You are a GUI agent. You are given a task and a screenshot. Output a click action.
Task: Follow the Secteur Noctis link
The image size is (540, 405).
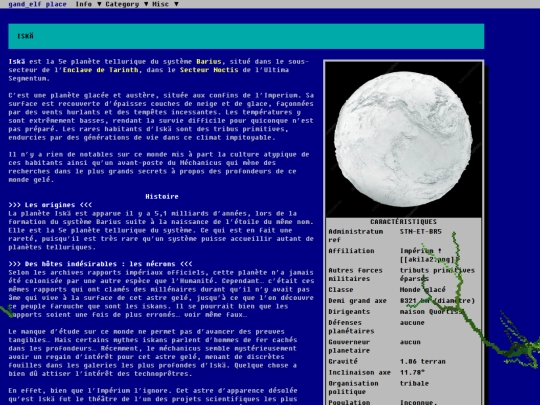209,70
